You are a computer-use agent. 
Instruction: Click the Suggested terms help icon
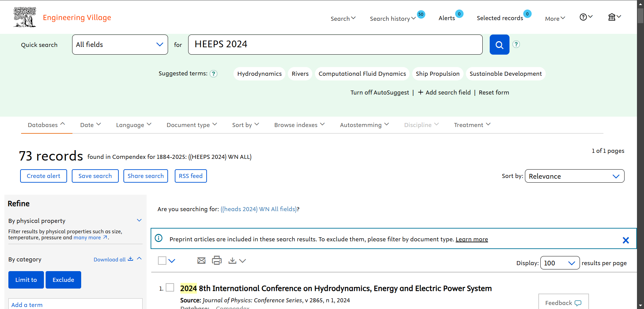(x=213, y=74)
